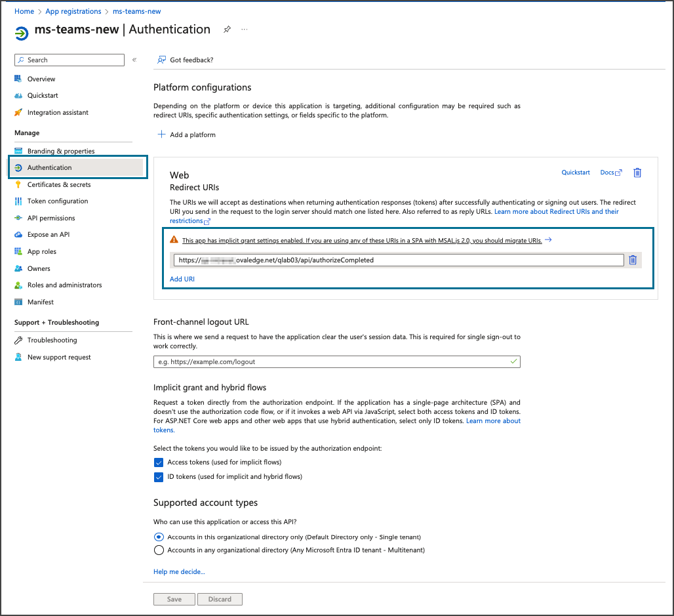Image resolution: width=674 pixels, height=616 pixels.
Task: Open Roles and administrators menu item
Action: [x=64, y=285]
